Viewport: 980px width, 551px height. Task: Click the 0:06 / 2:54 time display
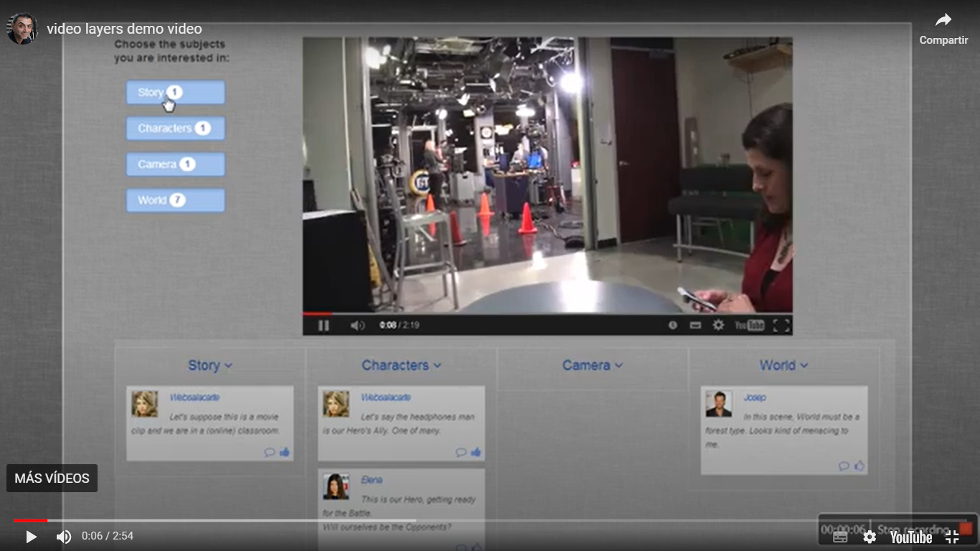108,536
